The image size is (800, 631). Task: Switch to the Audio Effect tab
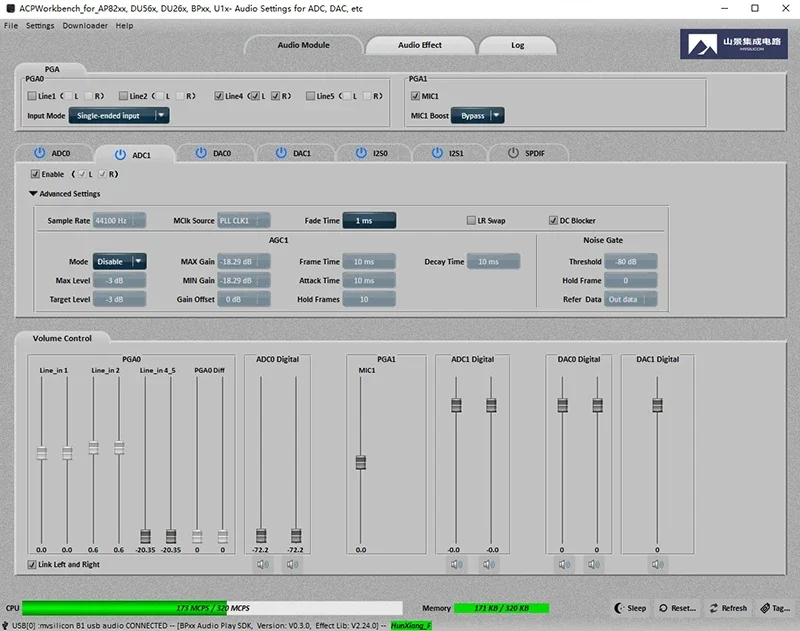tap(419, 45)
